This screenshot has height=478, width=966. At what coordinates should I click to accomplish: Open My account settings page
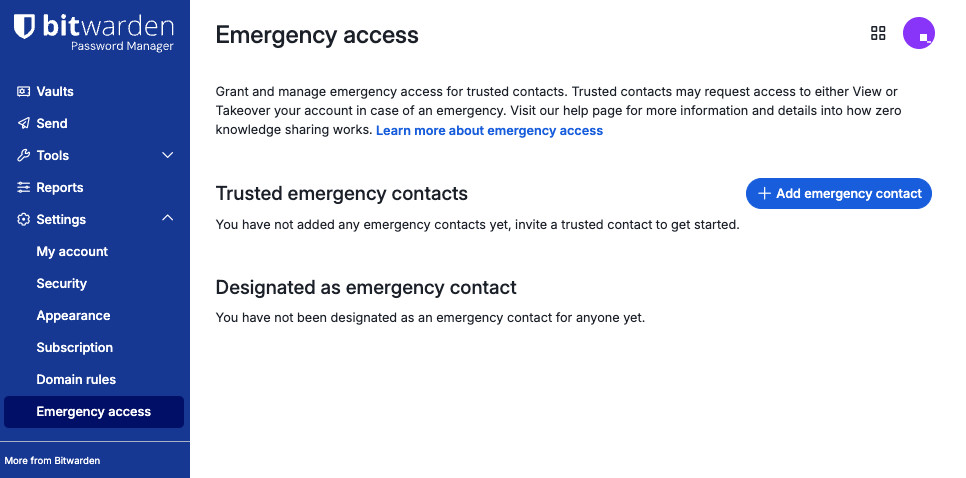72,251
